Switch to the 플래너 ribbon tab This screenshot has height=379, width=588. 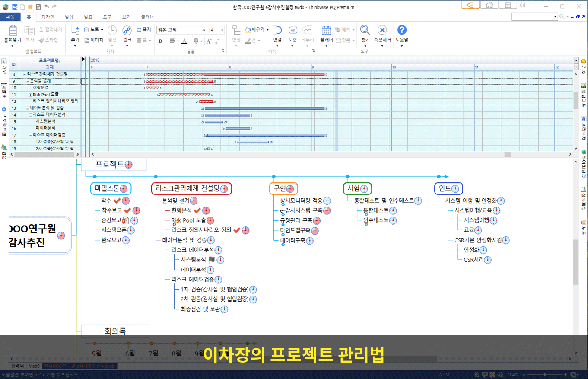(147, 17)
